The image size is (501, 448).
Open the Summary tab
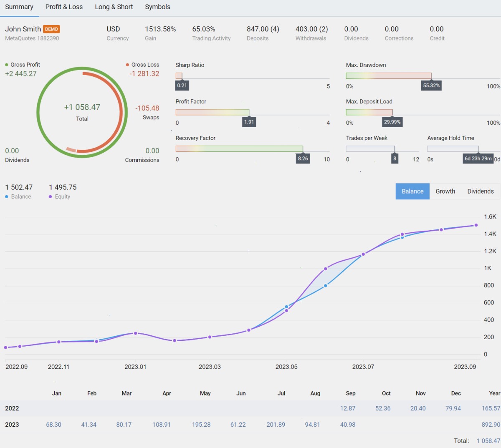tap(19, 7)
